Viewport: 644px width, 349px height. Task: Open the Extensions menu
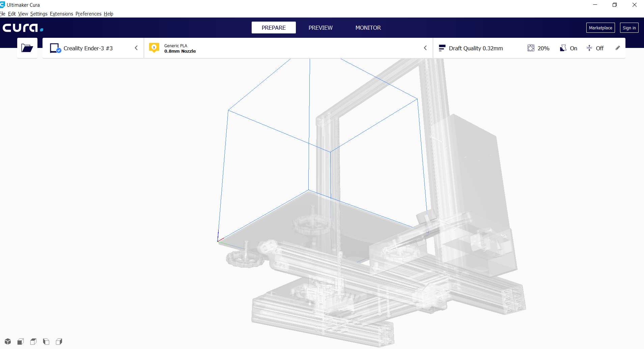point(61,14)
